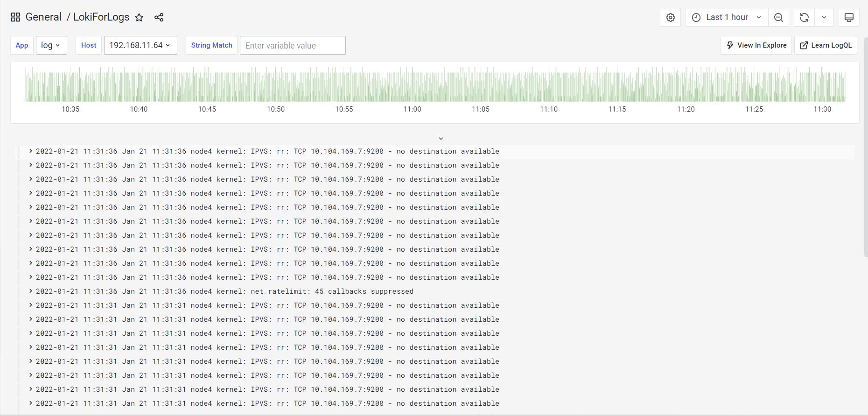Open the General folder breadcrumb
This screenshot has height=416, width=868.
[43, 17]
